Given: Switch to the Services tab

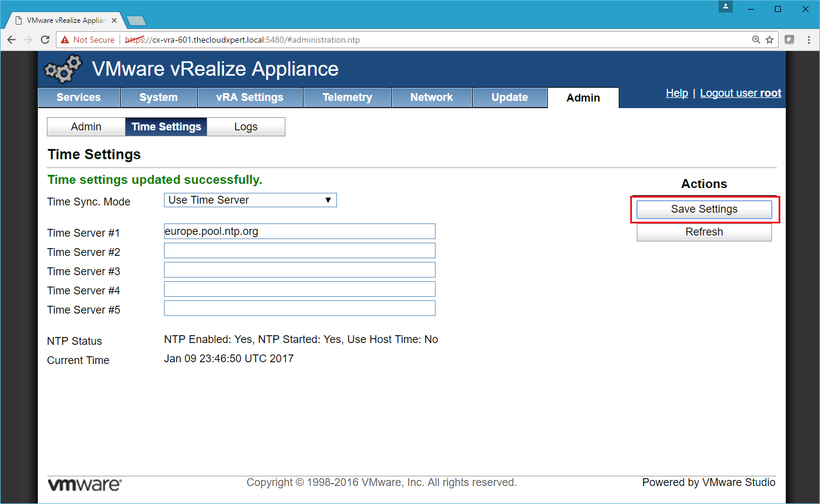Looking at the screenshot, I should click(79, 97).
